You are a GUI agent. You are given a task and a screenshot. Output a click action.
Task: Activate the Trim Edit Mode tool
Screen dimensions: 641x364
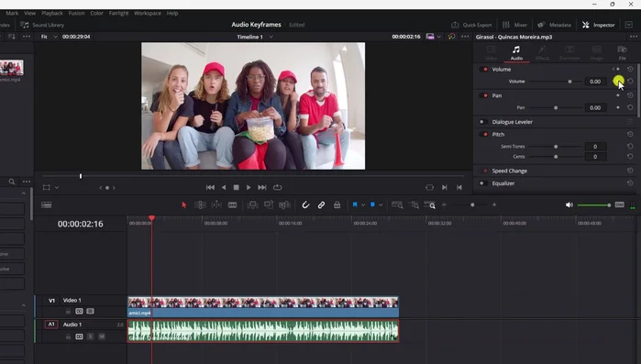pos(200,205)
